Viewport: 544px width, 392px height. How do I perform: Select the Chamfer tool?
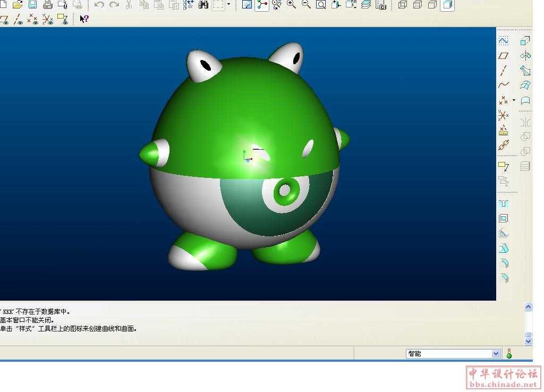point(504,278)
